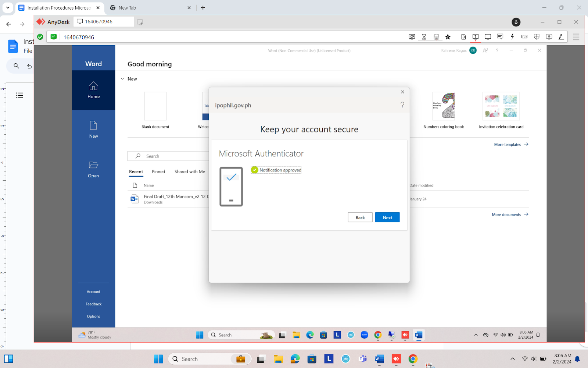
Task: Click Word title bar help question mark
Action: (x=497, y=50)
